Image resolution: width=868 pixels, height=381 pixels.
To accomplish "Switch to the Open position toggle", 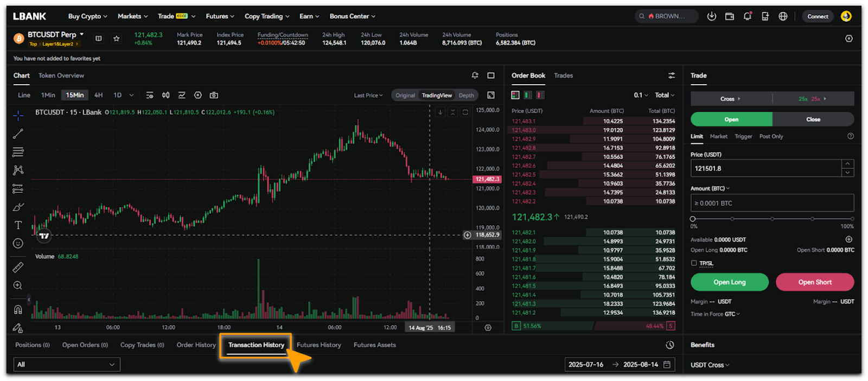I will tap(731, 119).
